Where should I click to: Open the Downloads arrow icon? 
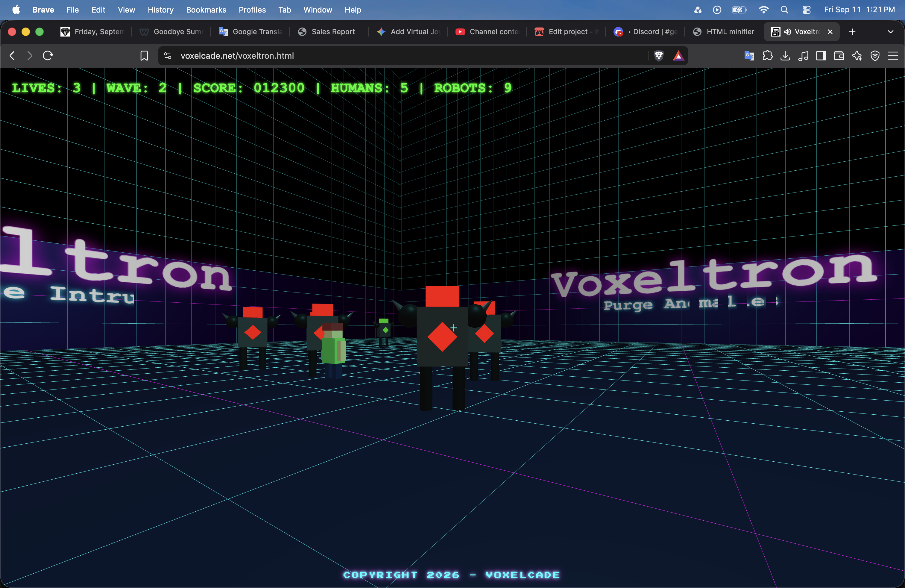click(x=785, y=55)
